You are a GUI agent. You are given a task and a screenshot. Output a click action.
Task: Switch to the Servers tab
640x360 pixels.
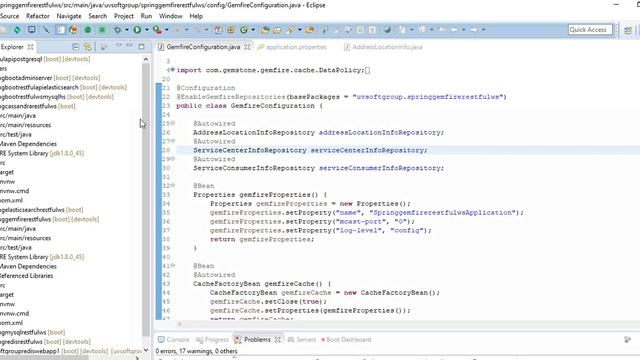(302, 340)
